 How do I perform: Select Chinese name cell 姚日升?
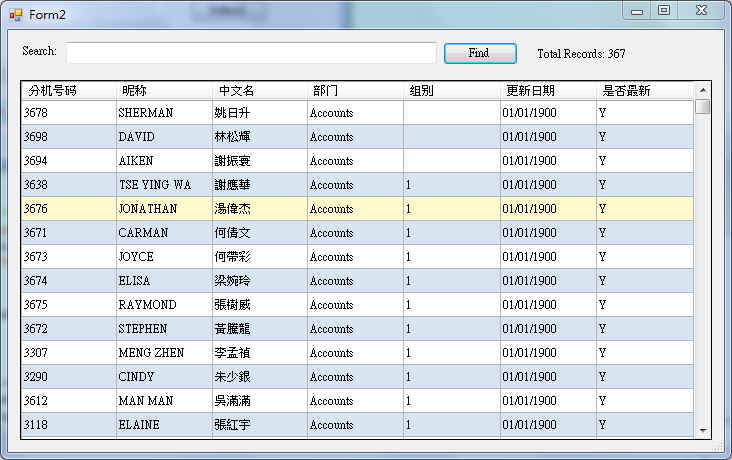pyautogui.click(x=260, y=113)
